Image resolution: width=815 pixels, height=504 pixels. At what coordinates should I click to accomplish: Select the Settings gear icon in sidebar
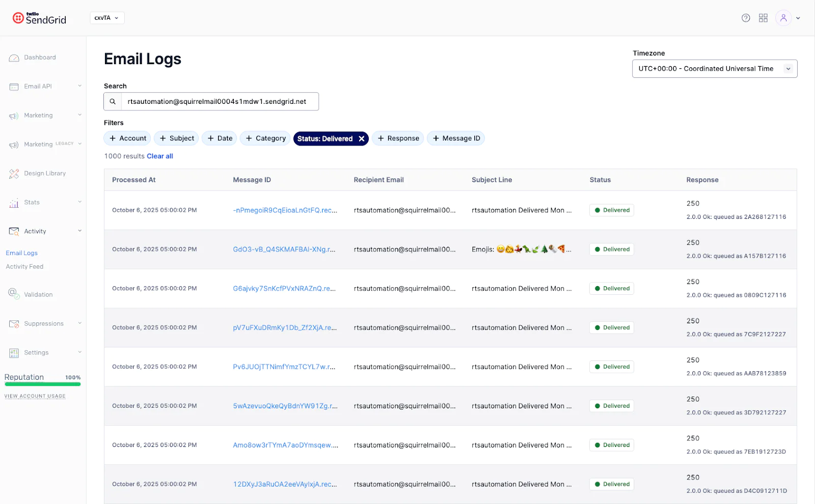point(14,352)
